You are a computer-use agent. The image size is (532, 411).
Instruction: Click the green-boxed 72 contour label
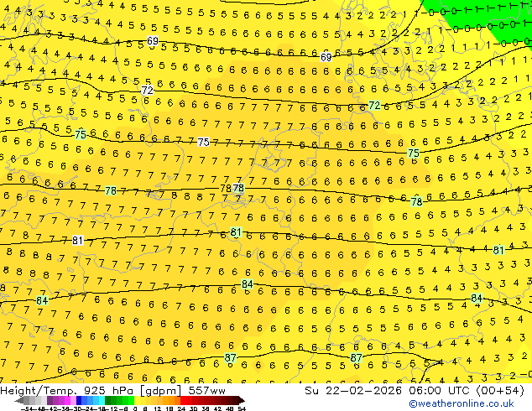(x=374, y=105)
